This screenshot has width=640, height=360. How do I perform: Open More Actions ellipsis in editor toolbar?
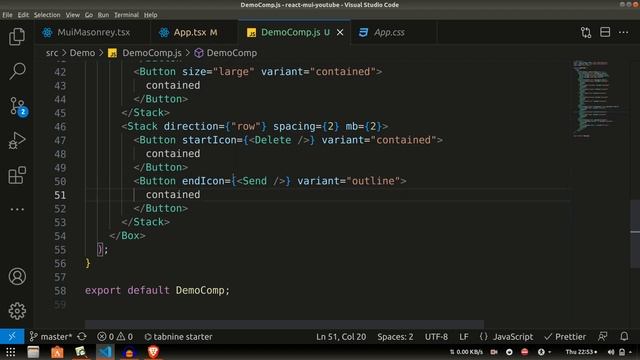click(x=623, y=32)
